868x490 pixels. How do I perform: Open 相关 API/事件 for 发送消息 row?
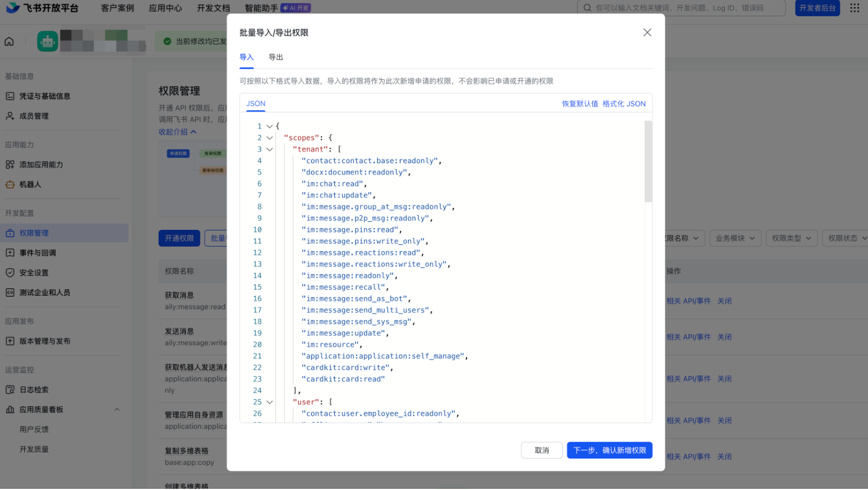pos(689,337)
